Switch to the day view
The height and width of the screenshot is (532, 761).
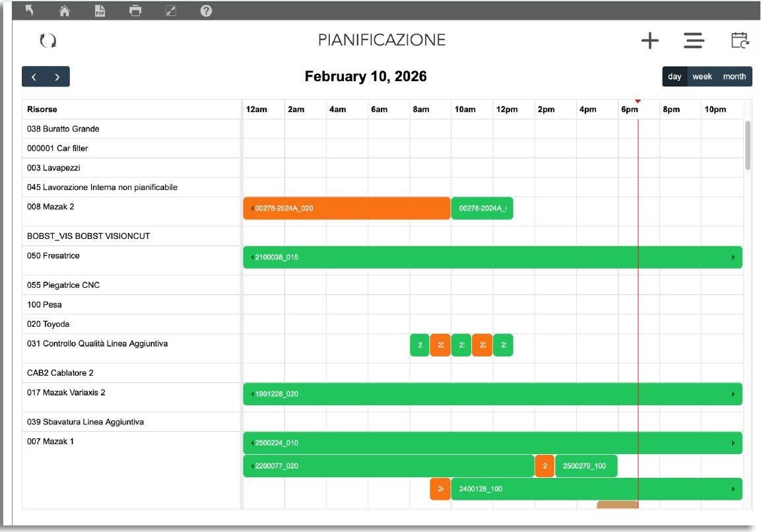[675, 77]
